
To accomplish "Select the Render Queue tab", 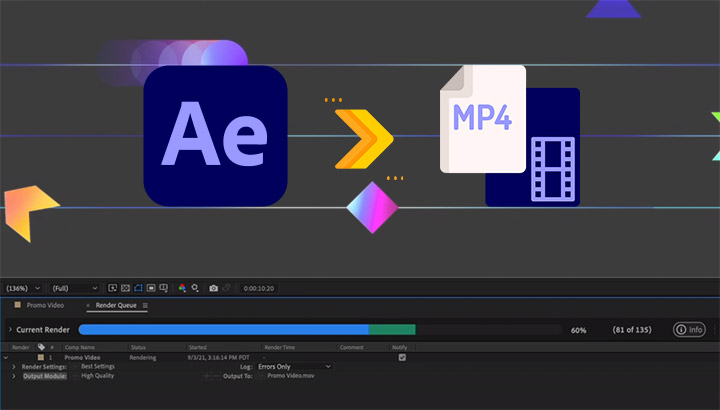I will pyautogui.click(x=116, y=305).
